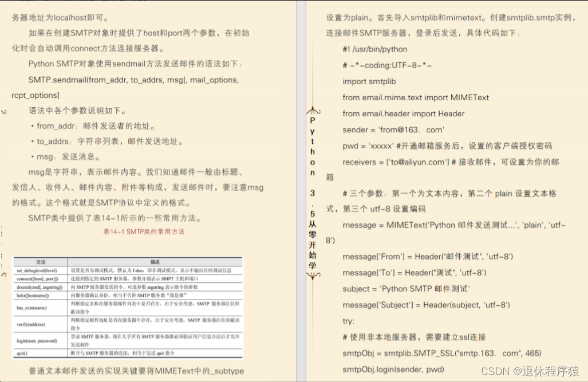Click the line '式，第三个 utf-8 设置编码'
Screen dimensions: 588x382
(x=376, y=209)
